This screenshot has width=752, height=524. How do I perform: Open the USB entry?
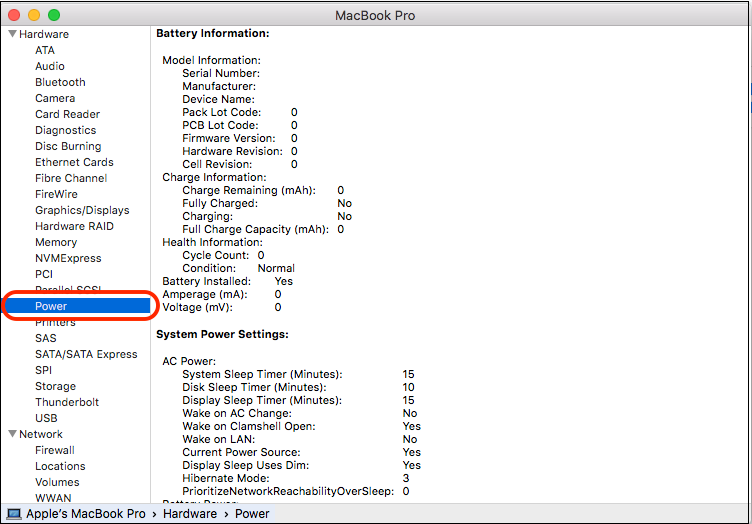pos(46,418)
